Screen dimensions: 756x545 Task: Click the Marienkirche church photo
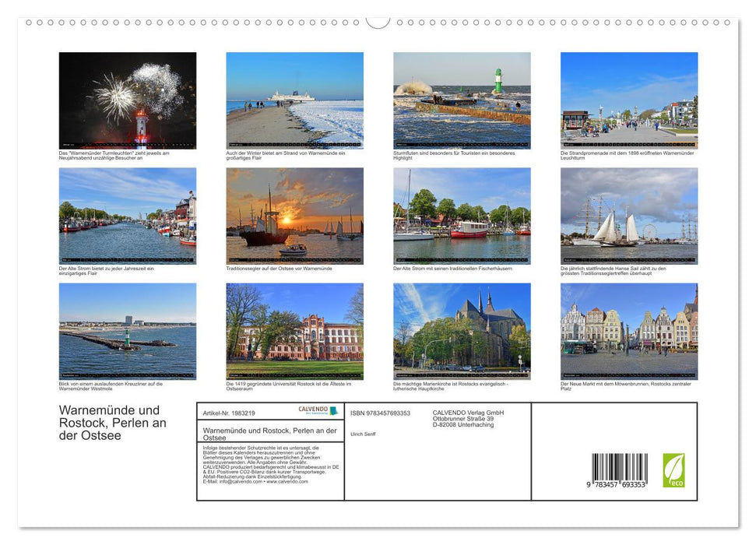pos(462,330)
